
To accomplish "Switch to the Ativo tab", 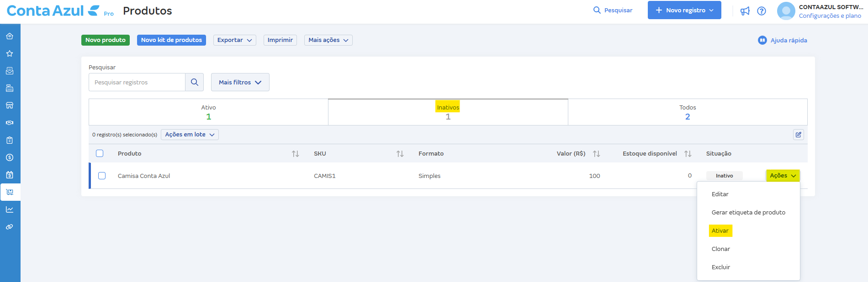I will click(x=208, y=112).
